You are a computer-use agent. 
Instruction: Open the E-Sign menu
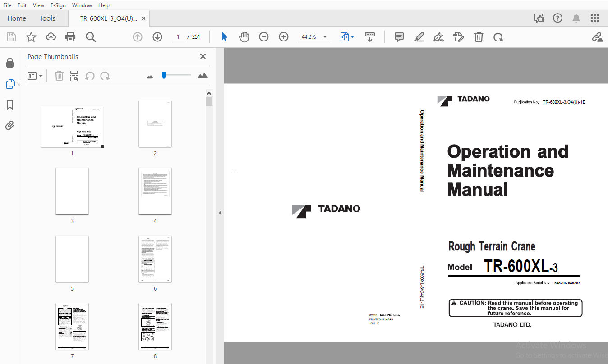(58, 5)
